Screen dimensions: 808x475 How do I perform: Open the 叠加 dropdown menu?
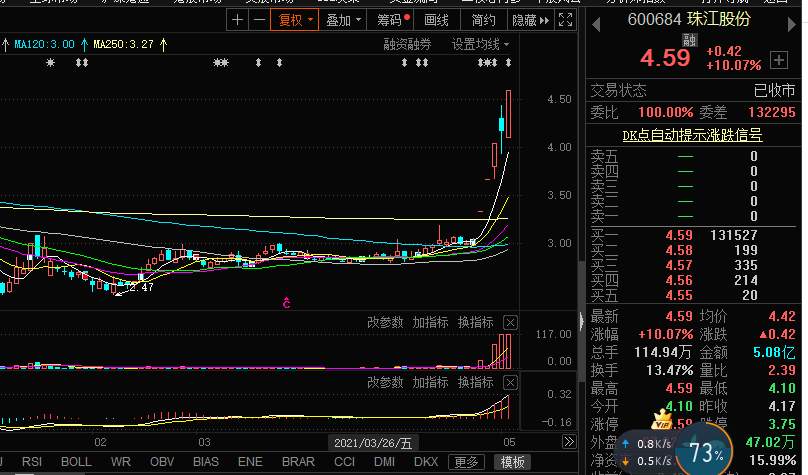click(343, 20)
